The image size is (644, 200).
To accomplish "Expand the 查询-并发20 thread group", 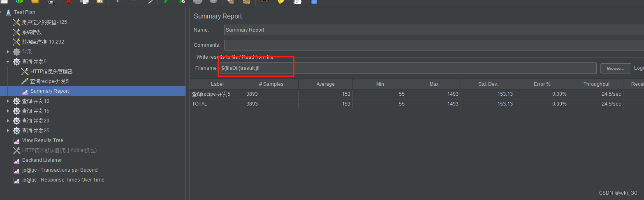I will [x=8, y=121].
